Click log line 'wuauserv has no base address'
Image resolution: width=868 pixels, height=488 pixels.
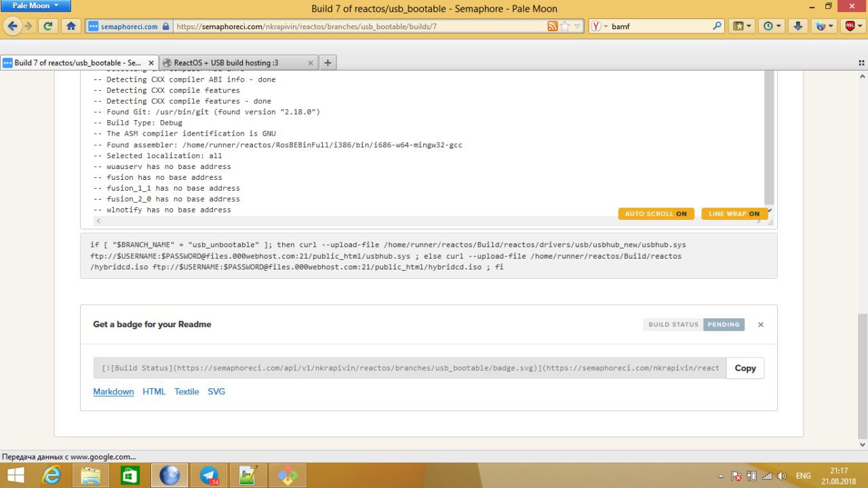[x=162, y=166]
